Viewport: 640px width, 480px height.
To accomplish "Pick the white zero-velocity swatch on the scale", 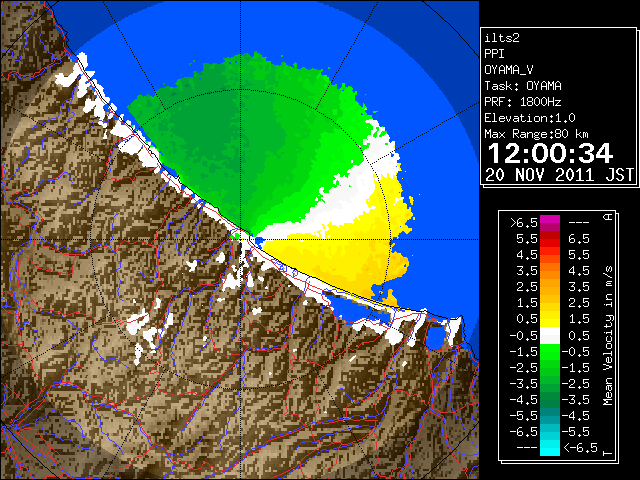I will [550, 336].
